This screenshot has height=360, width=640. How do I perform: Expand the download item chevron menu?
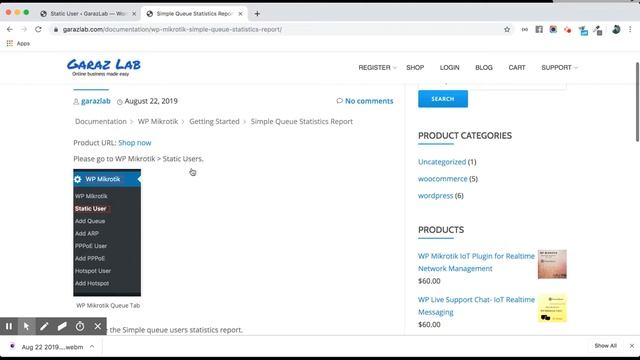[x=92, y=347]
